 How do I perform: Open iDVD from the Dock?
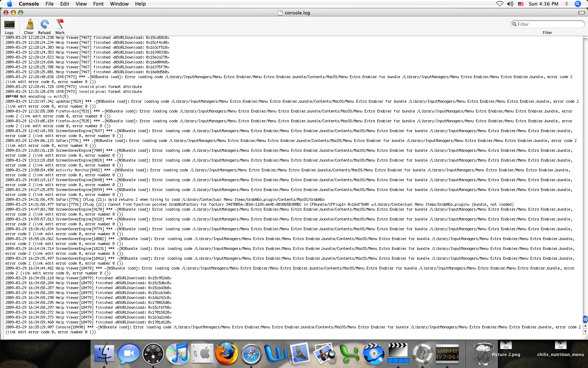click(x=373, y=353)
